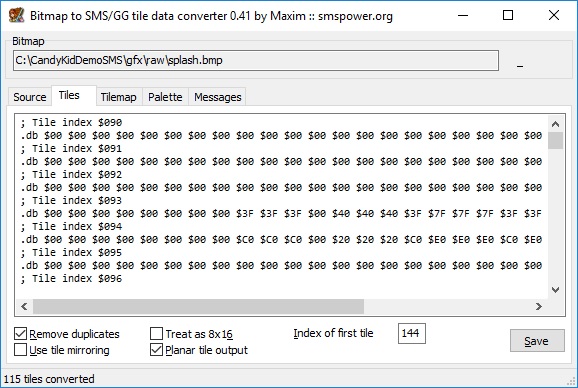Click the horizontal scrollbar left arrow
The image size is (578, 388).
pyautogui.click(x=24, y=307)
